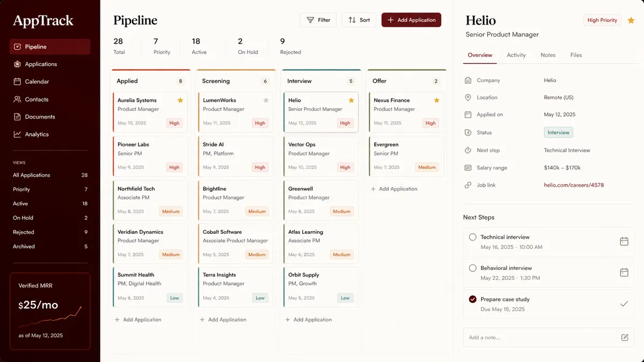Open the Sort options

(x=359, y=20)
